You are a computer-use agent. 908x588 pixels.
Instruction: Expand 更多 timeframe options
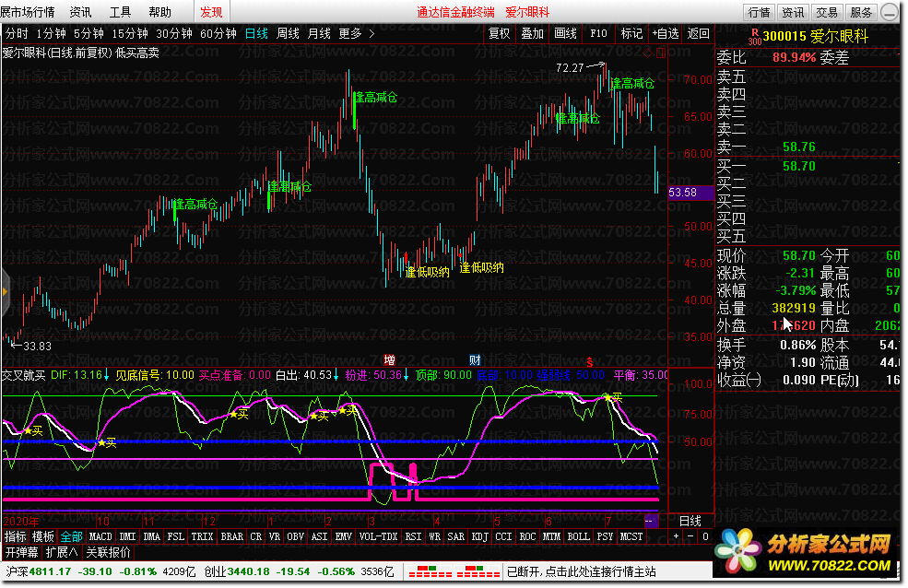coord(356,33)
